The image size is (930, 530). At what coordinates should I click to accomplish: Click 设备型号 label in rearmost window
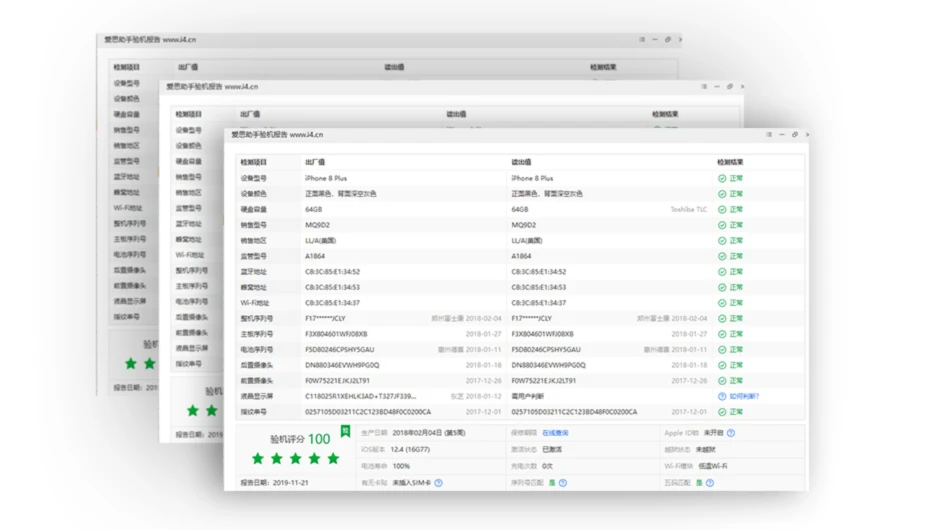point(126,84)
